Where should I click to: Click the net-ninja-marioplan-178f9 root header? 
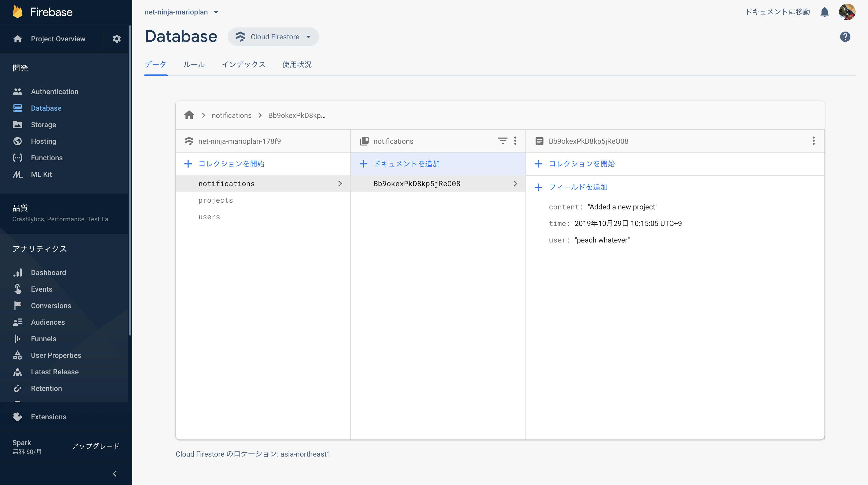239,141
